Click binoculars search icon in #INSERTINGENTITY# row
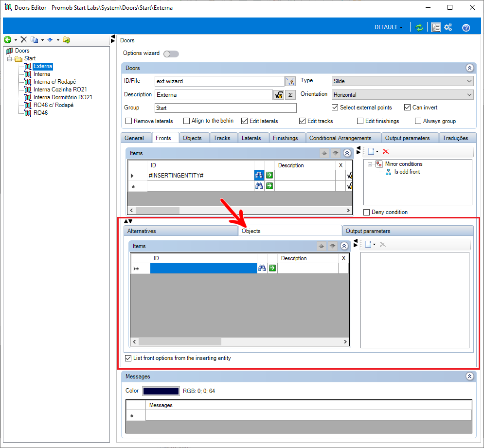484x448 pixels. point(259,176)
